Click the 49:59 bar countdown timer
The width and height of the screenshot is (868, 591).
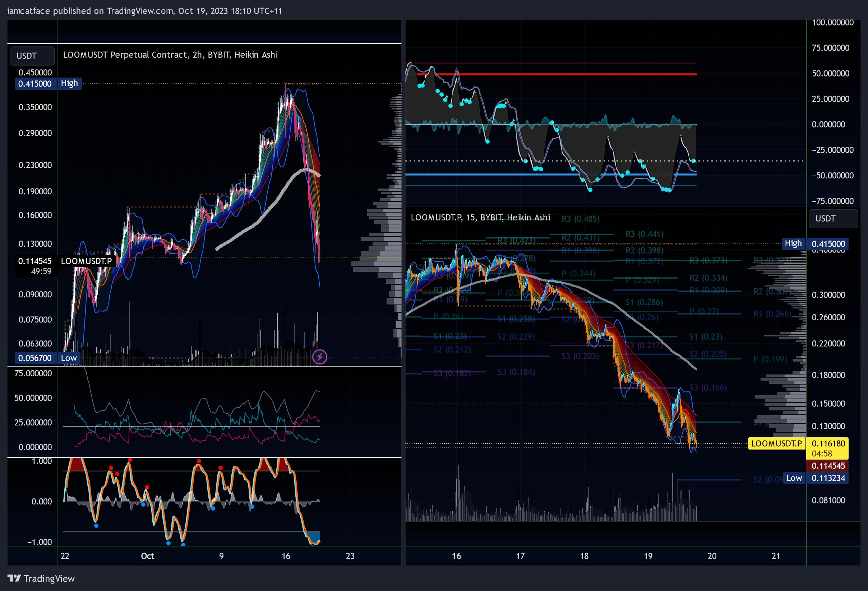[x=41, y=271]
